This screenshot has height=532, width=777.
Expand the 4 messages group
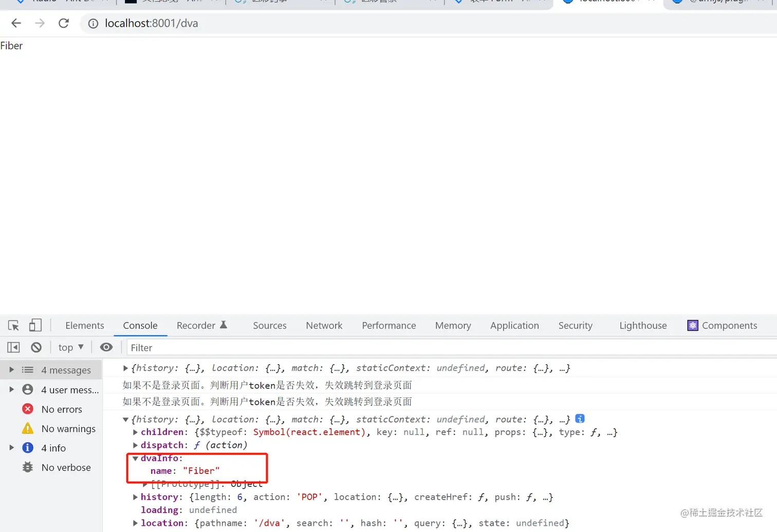pyautogui.click(x=11, y=370)
